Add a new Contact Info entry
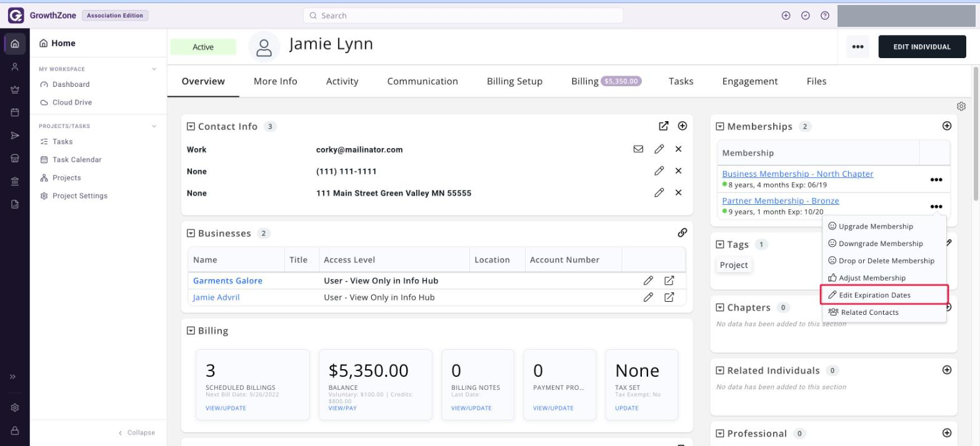This screenshot has width=980, height=446. (x=682, y=126)
